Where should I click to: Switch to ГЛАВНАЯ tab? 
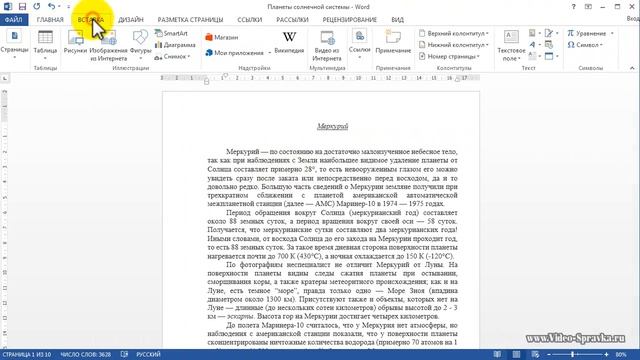50,20
